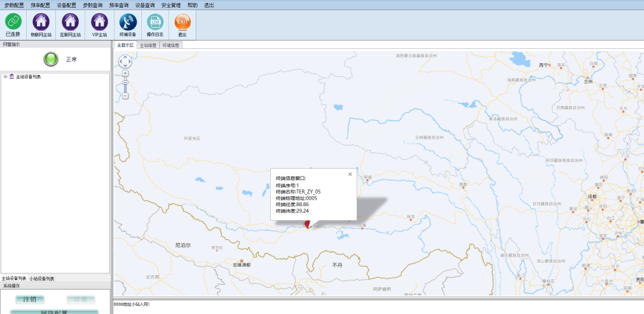Open the 频率配置 menu
This screenshot has height=314, width=644.
pos(40,5)
